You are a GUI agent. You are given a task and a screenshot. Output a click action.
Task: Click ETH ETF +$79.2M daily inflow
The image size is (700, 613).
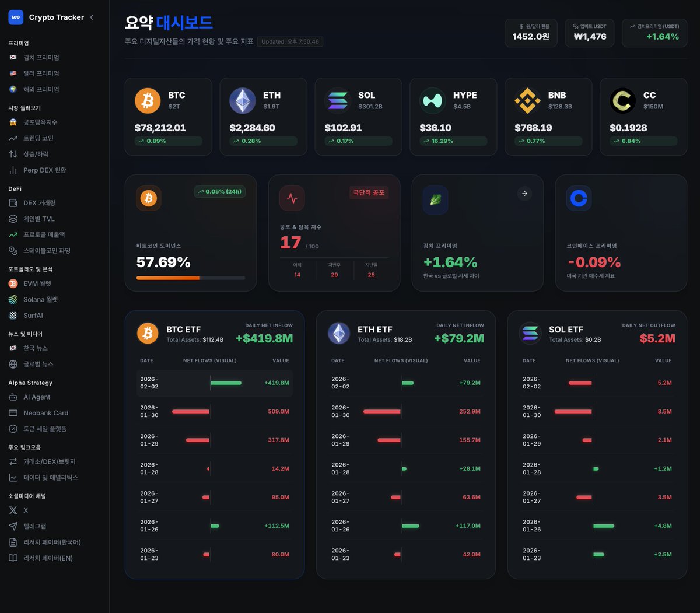(459, 338)
